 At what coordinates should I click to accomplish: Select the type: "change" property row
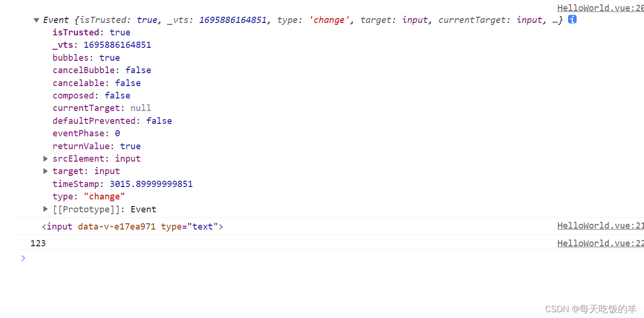point(89,196)
